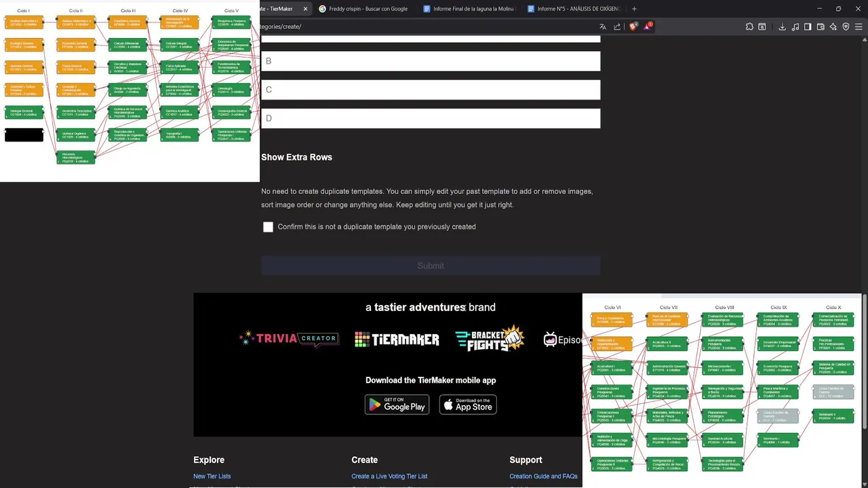Screen dimensions: 868x488
Task: Download on the App Store button
Action: point(468,405)
